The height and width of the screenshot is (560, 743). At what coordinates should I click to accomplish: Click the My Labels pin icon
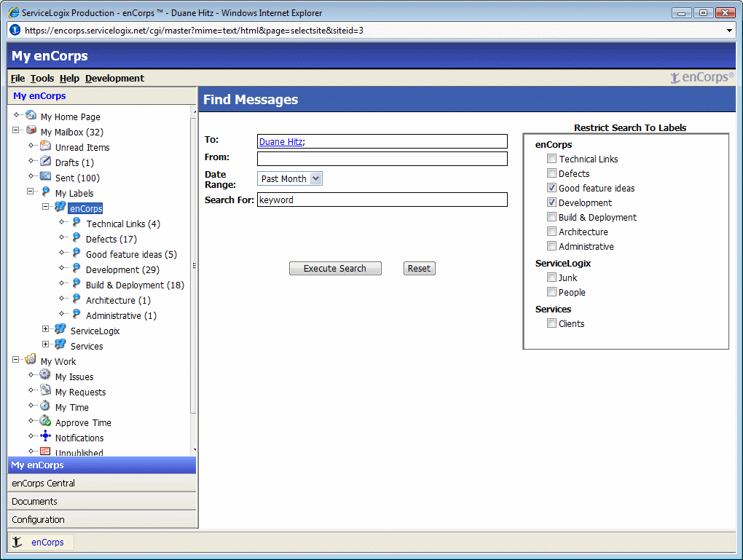click(45, 191)
